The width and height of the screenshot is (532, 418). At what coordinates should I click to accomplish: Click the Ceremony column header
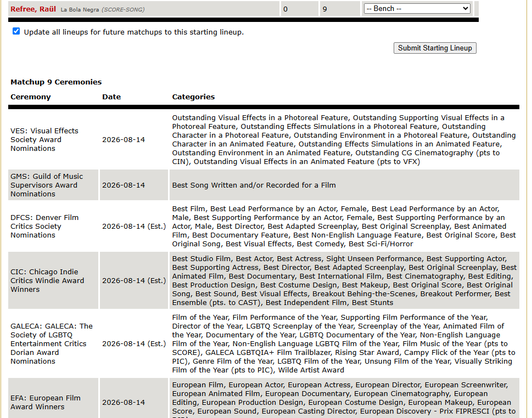pyautogui.click(x=31, y=97)
